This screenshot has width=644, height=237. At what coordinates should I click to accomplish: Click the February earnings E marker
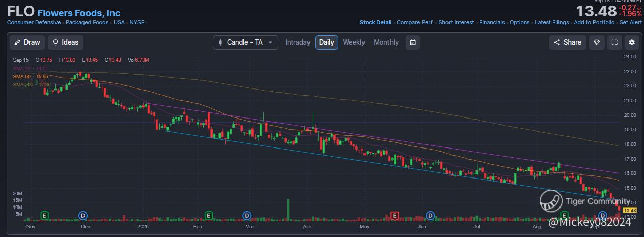click(208, 215)
